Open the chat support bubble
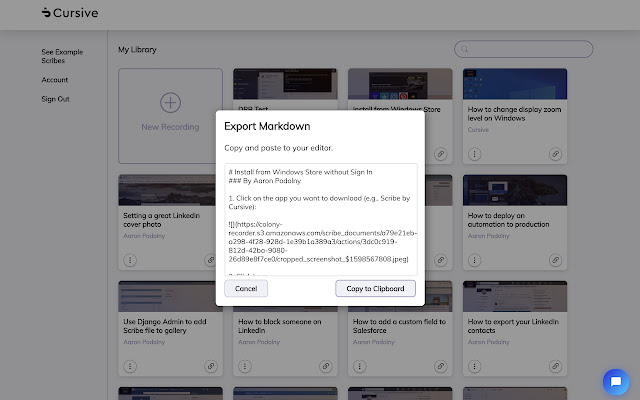The height and width of the screenshot is (400, 640). [616, 382]
